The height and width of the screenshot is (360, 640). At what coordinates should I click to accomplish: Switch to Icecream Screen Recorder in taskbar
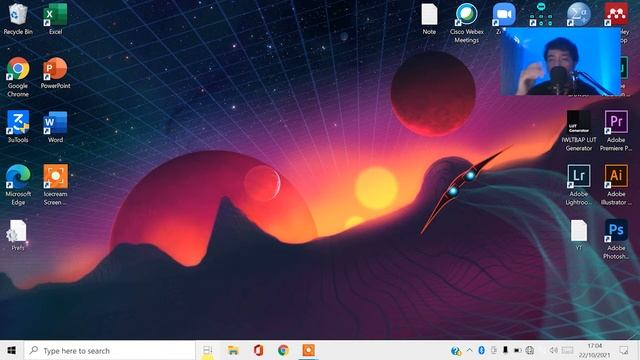(x=309, y=350)
